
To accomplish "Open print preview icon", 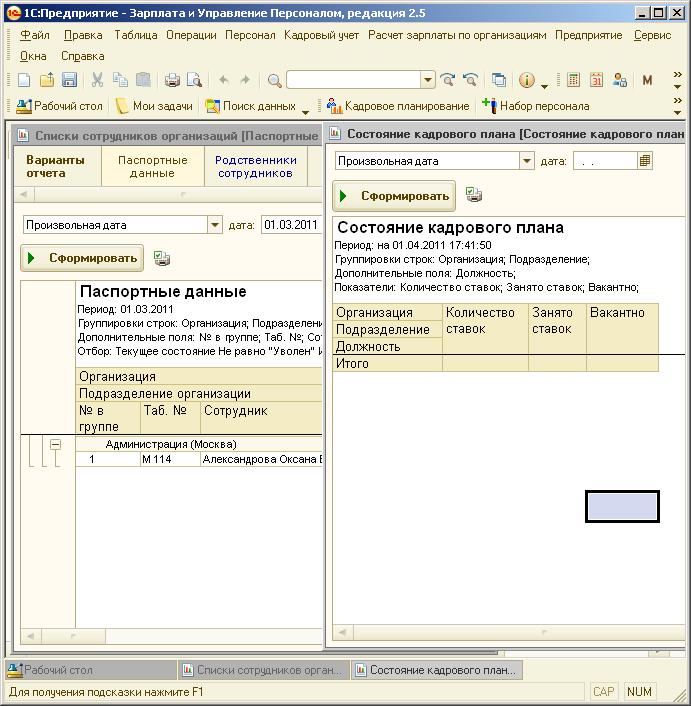I will (x=194, y=81).
